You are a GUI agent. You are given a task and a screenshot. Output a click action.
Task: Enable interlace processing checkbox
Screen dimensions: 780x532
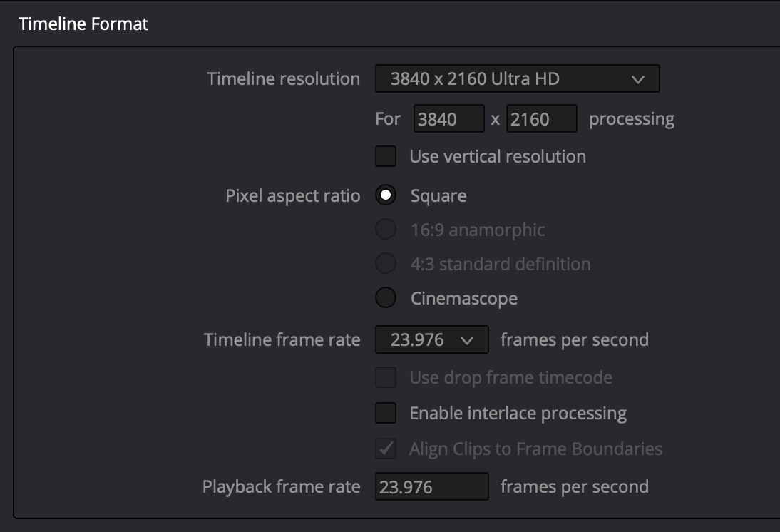[386, 413]
